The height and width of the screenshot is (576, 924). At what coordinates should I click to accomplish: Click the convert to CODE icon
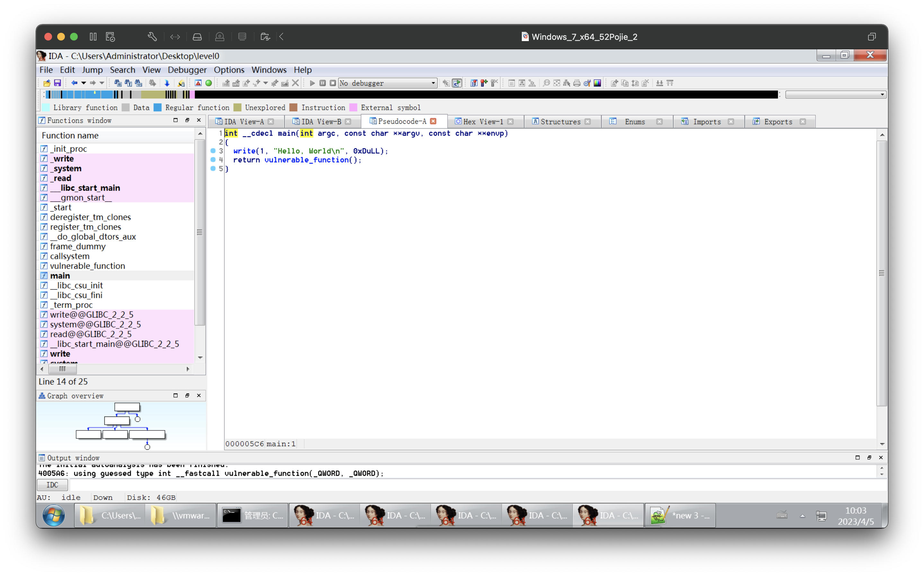tap(226, 83)
